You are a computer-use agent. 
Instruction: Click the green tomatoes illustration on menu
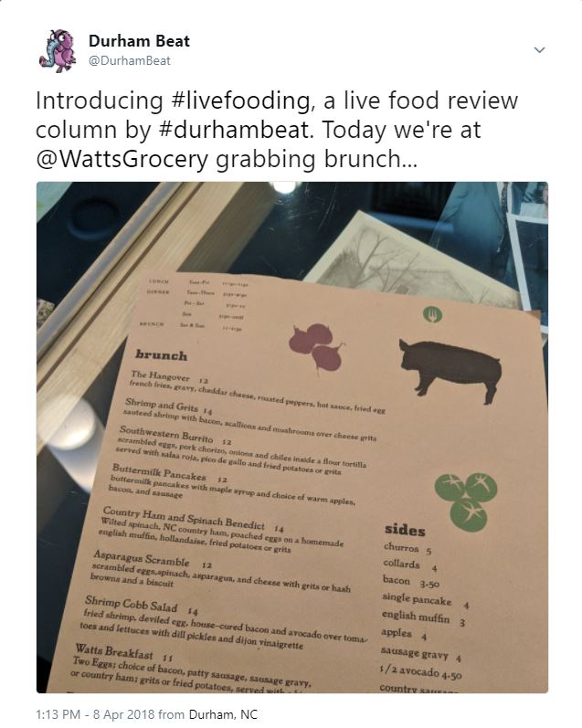coord(466,498)
